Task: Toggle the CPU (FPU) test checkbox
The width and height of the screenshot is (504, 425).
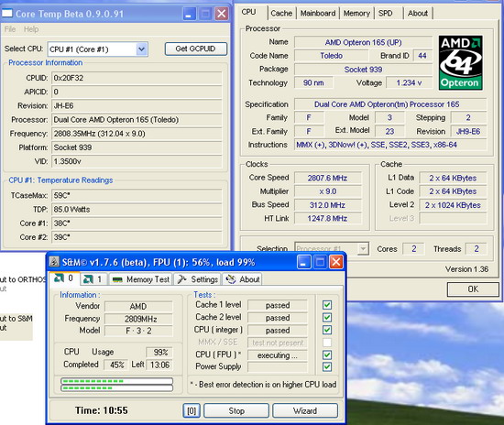Action: click(x=327, y=355)
